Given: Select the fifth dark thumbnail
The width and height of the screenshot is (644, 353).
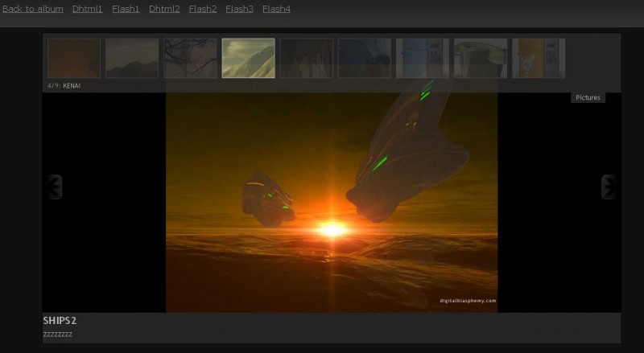Looking at the screenshot, I should (x=307, y=58).
